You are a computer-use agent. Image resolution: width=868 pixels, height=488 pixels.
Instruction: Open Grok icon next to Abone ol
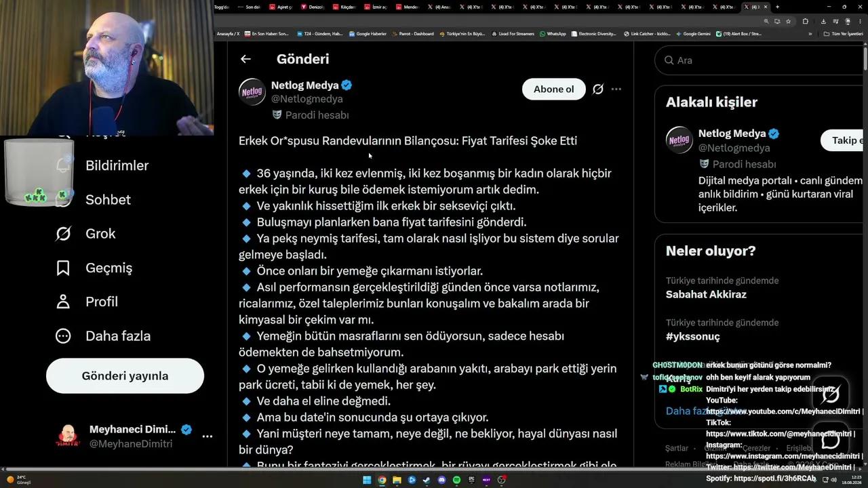pos(598,89)
